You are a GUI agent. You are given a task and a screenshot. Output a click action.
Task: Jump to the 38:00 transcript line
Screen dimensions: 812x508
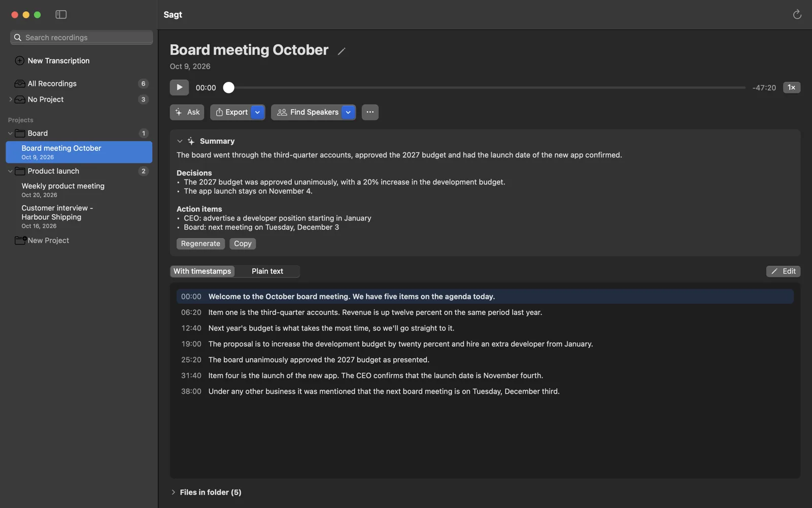pos(485,391)
